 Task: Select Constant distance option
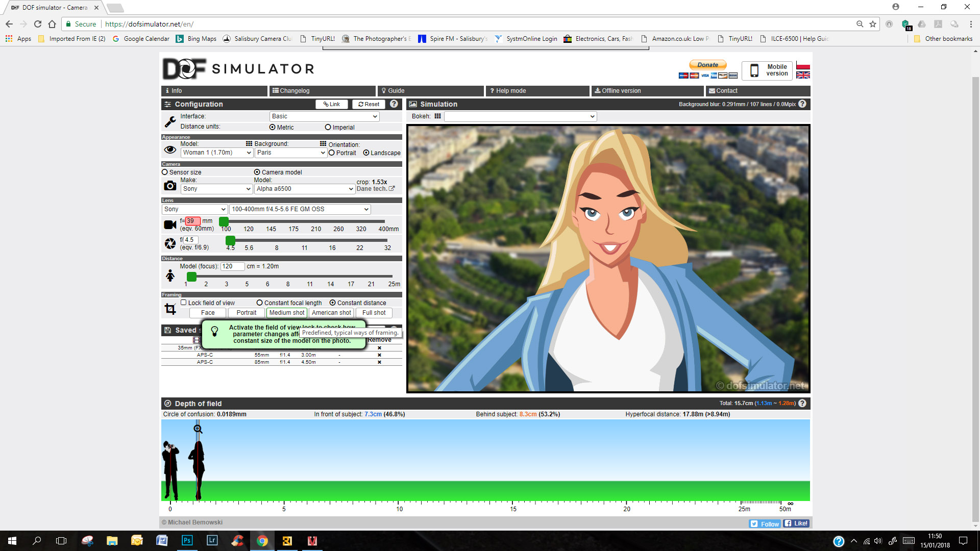click(x=333, y=303)
